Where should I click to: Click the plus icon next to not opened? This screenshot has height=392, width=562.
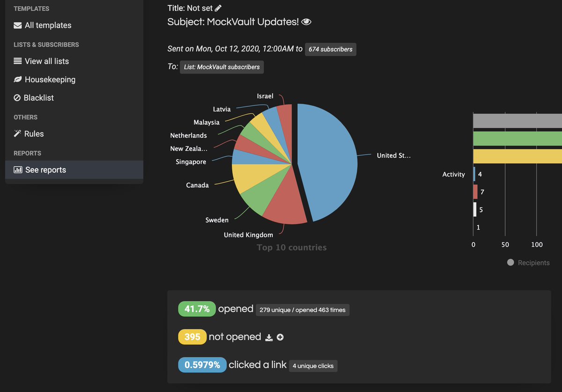(x=280, y=337)
